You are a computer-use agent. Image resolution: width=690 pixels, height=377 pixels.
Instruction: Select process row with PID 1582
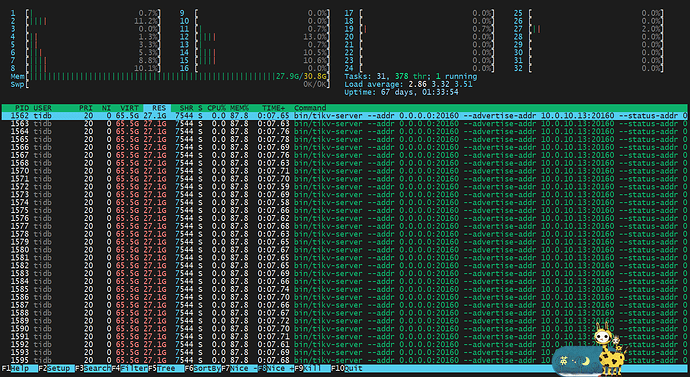pos(345,266)
